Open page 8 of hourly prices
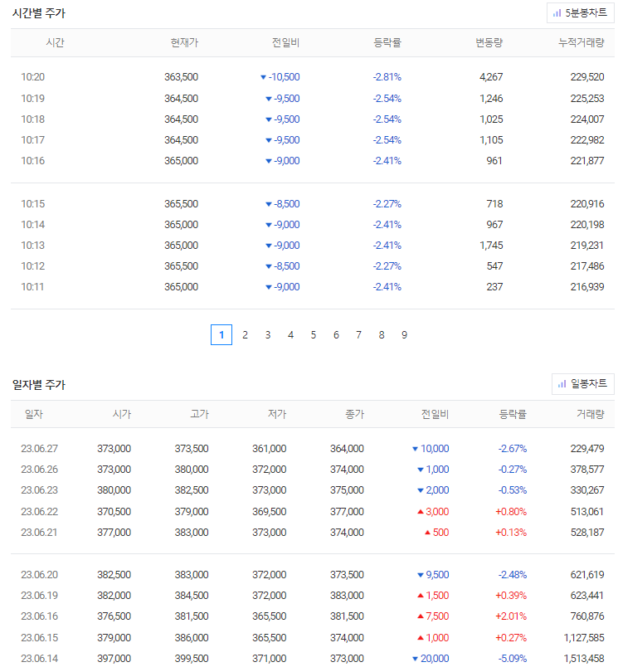This screenshot has width=618, height=672. pos(382,334)
